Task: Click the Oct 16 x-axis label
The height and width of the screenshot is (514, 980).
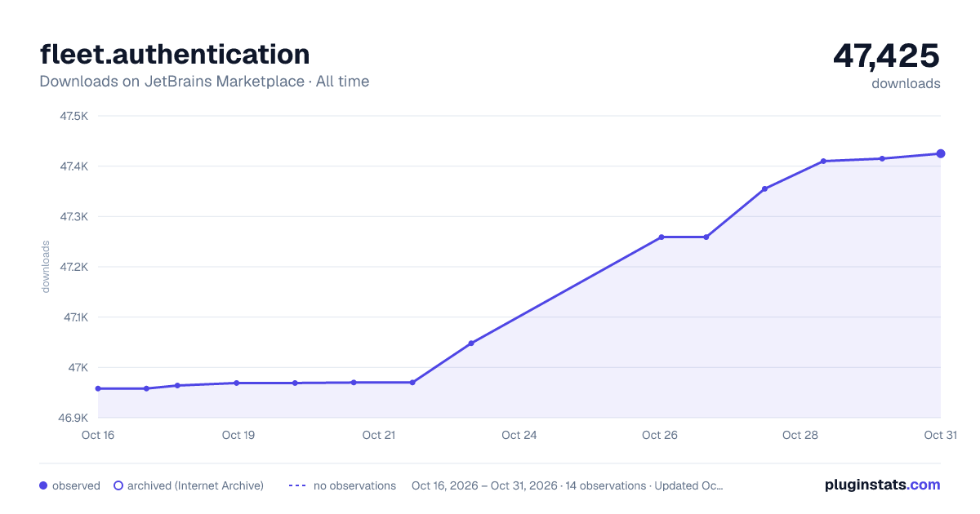Action: point(98,435)
